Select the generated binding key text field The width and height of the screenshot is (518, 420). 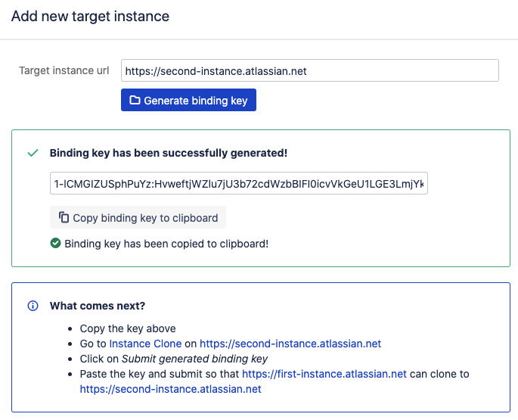tap(239, 184)
